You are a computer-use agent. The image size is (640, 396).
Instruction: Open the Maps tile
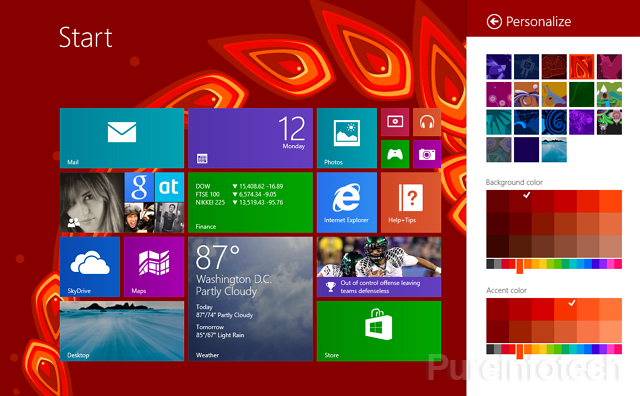tap(154, 267)
